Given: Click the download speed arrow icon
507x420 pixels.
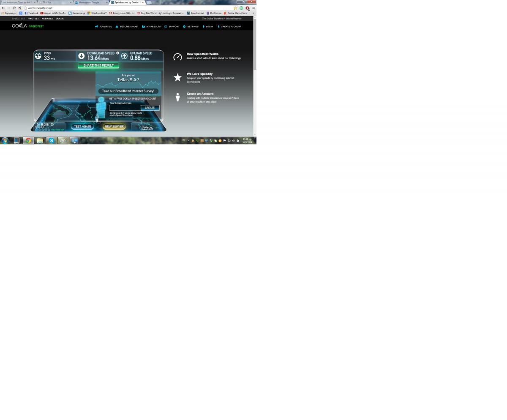Looking at the screenshot, I should click(x=81, y=56).
